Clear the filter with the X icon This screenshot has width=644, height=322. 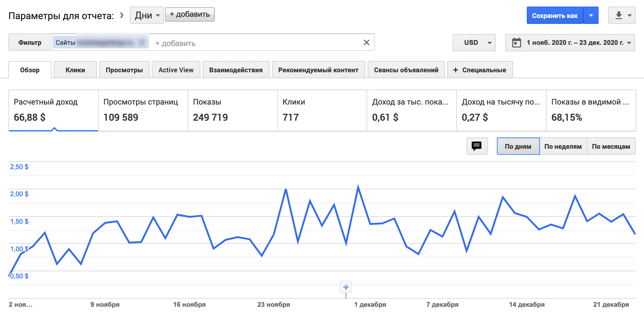[x=366, y=43]
